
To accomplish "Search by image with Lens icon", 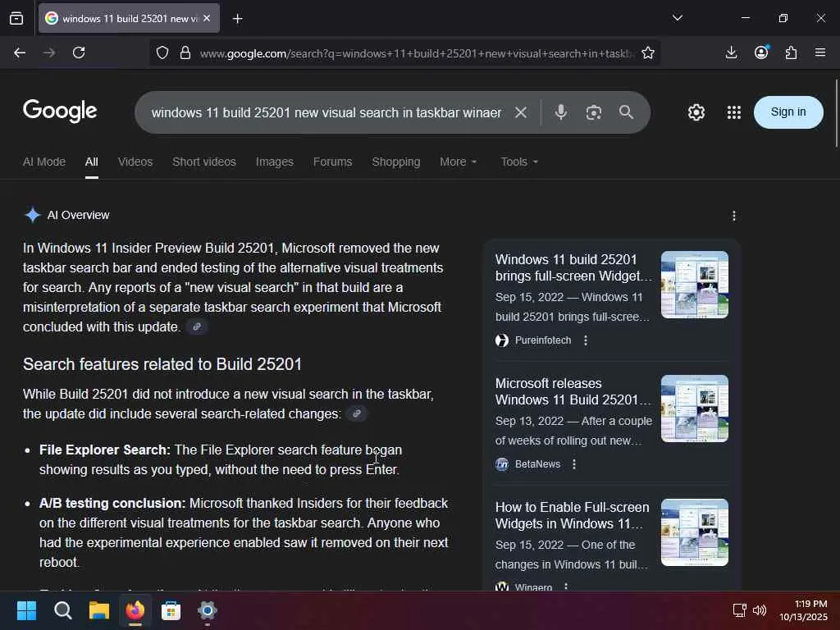I will click(x=594, y=112).
